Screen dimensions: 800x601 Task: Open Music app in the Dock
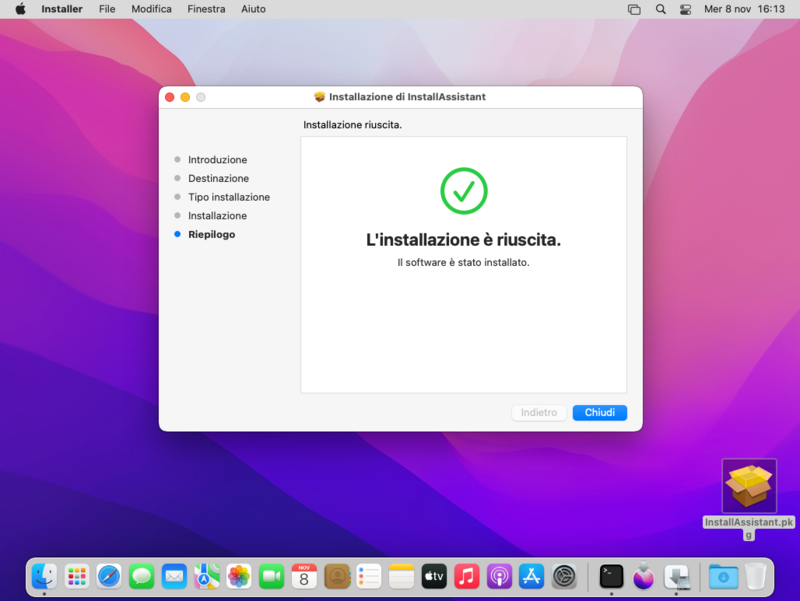coord(466,577)
